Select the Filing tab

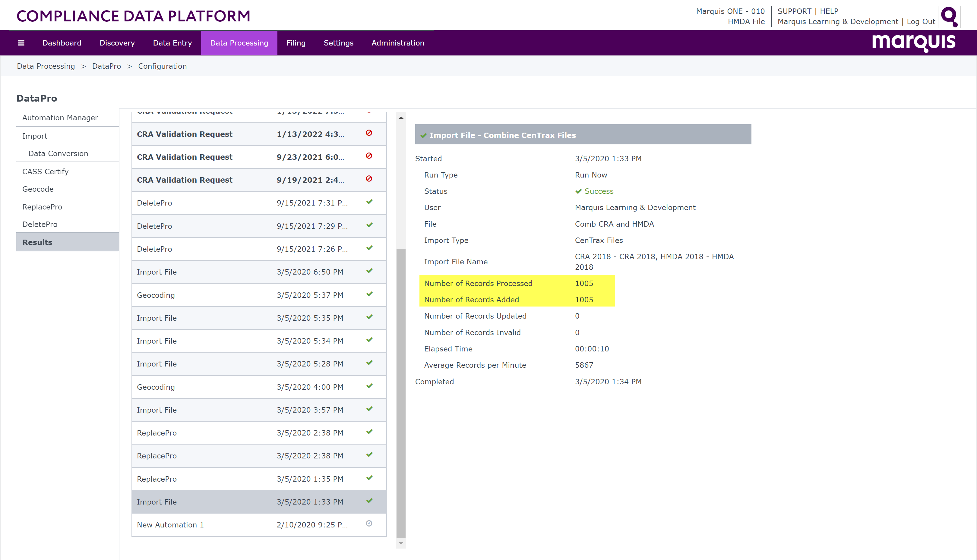coord(296,43)
